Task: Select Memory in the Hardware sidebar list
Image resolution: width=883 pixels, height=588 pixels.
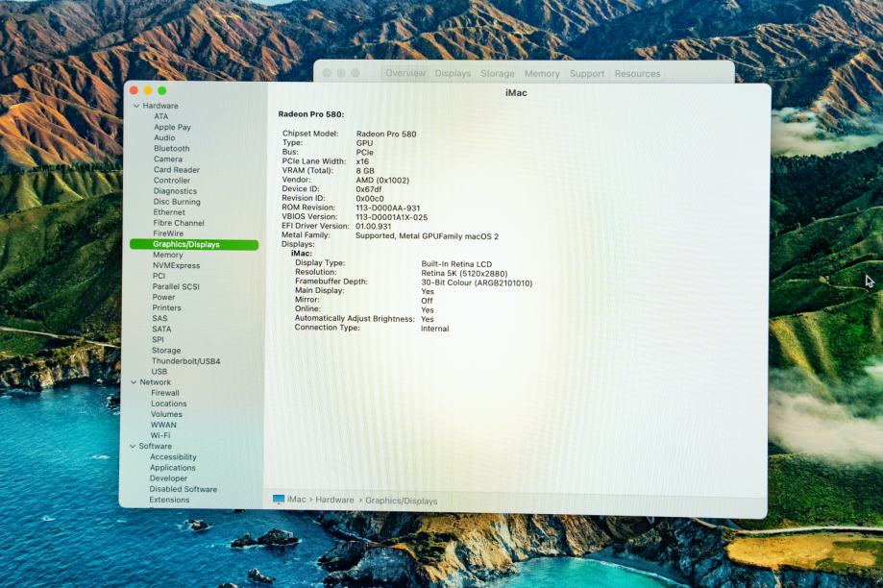Action: pyautogui.click(x=168, y=256)
